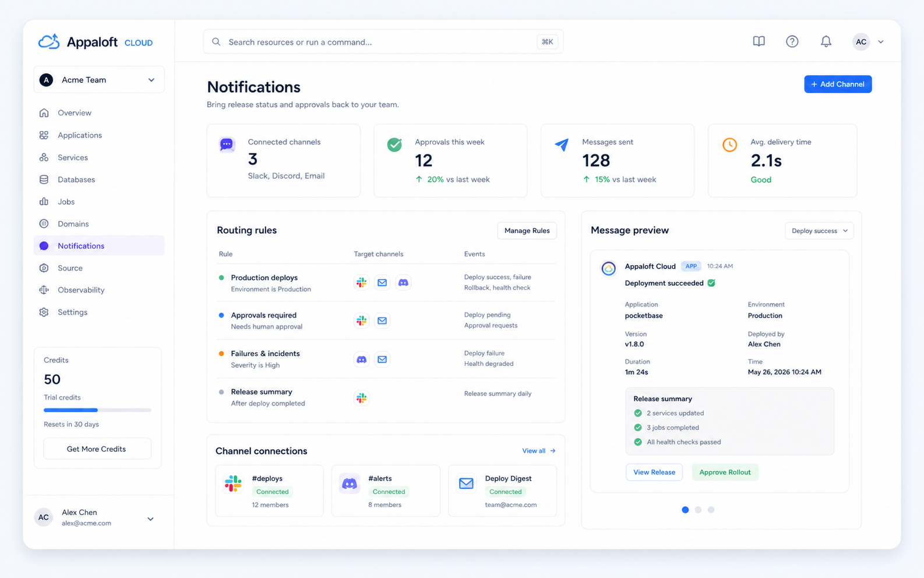
Task: Expand the Alex Chen user menu chevron
Action: click(x=150, y=519)
